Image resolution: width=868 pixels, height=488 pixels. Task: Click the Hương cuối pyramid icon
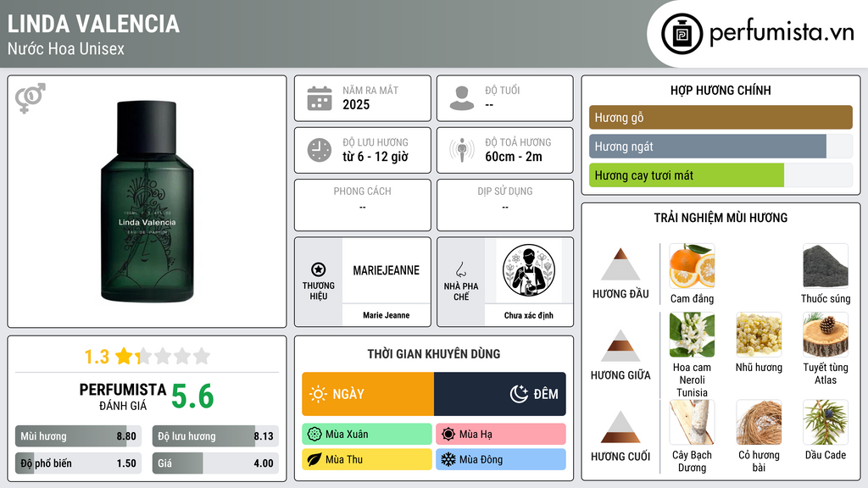620,427
